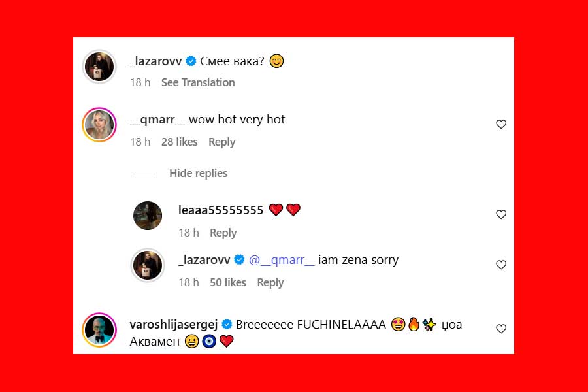Image resolution: width=588 pixels, height=392 pixels.
Task: Reply to leaaa55555555's comment
Action: 223,233
